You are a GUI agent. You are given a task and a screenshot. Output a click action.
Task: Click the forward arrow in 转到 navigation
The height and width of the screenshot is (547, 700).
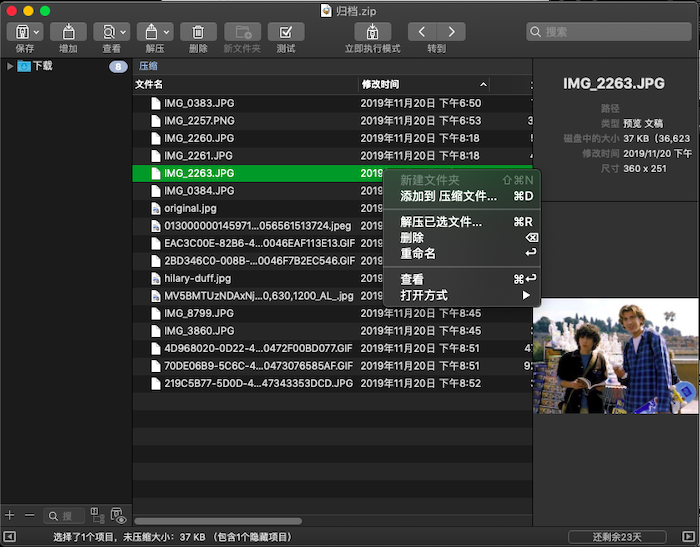tap(451, 32)
